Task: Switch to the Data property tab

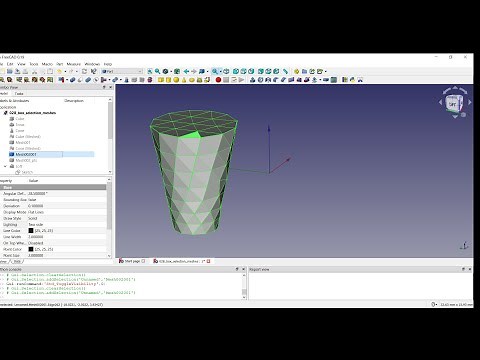Action: (x=17, y=262)
